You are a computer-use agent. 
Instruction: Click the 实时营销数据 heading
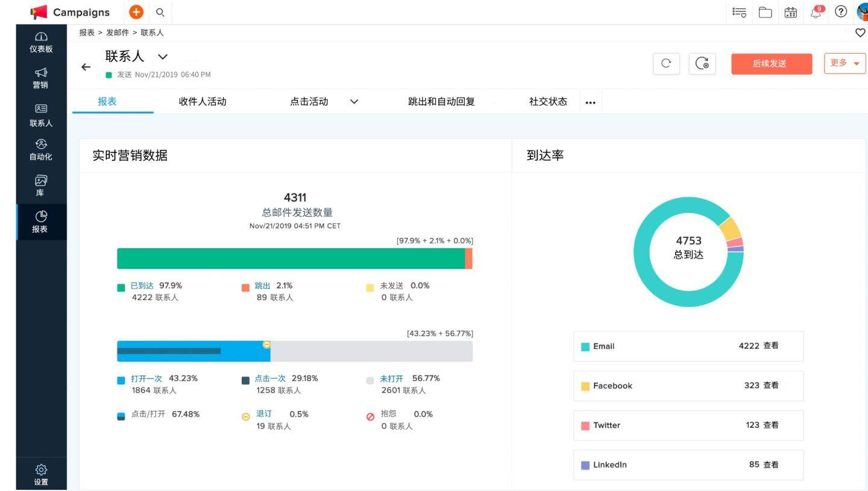tap(130, 155)
